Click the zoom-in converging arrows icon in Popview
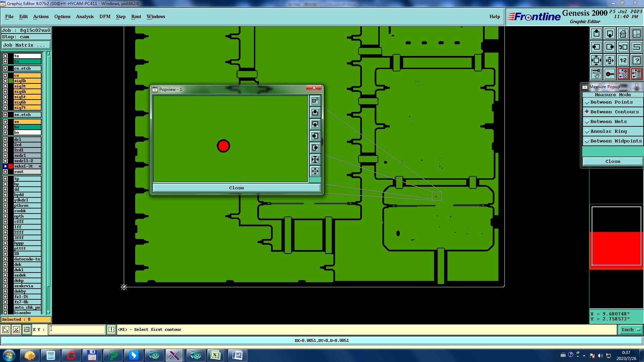This screenshot has height=362, width=644. point(315,160)
